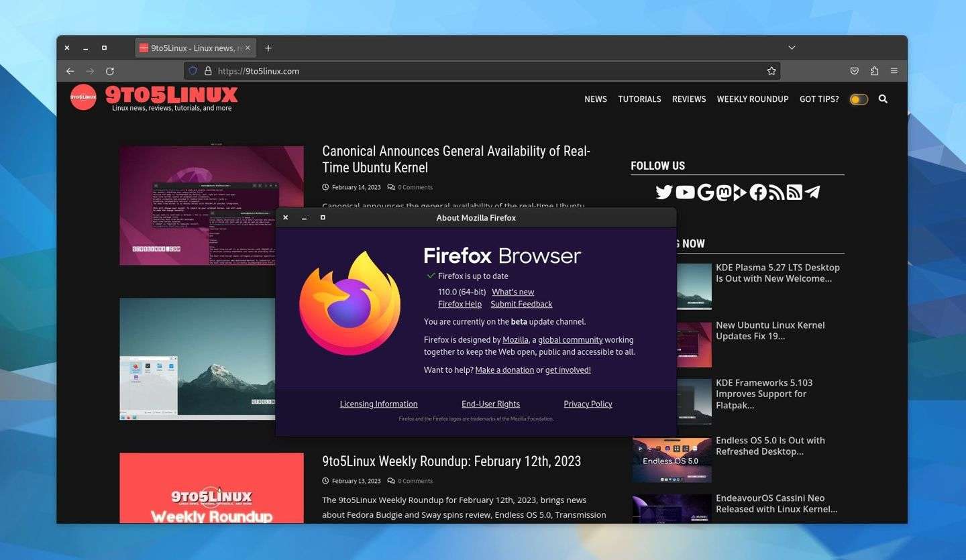Open the Google News icon in Follow Us
The image size is (966, 560).
(x=706, y=192)
